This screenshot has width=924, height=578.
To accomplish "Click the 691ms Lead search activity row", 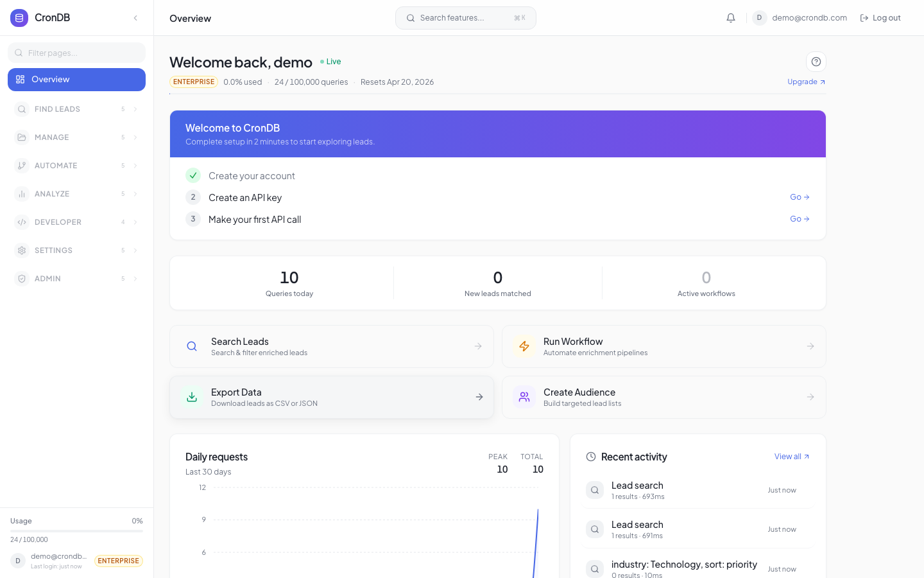I will (697, 529).
